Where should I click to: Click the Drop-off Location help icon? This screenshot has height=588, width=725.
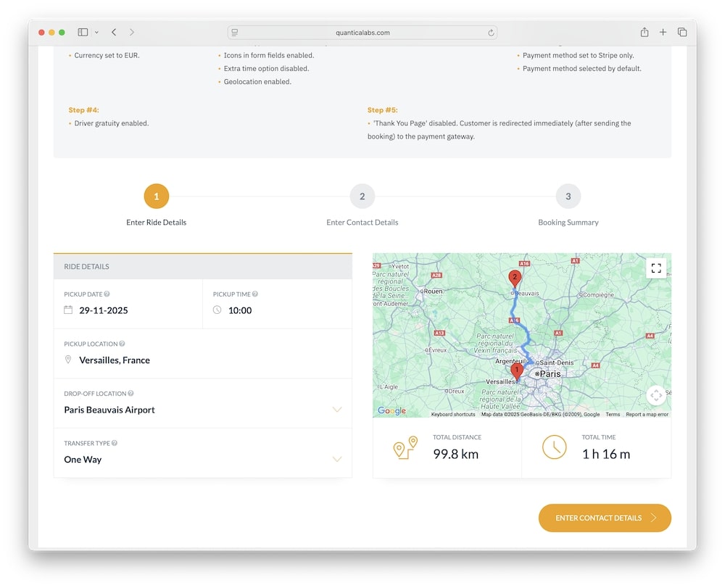(x=130, y=394)
